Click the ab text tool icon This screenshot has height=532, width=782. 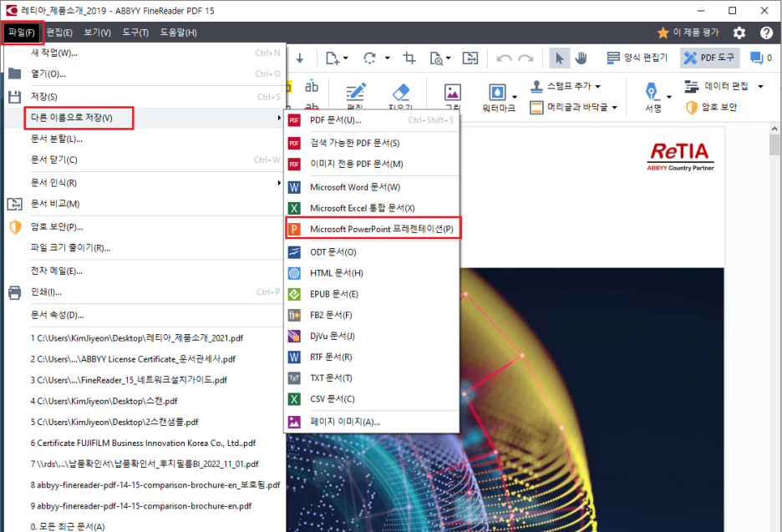tap(312, 86)
